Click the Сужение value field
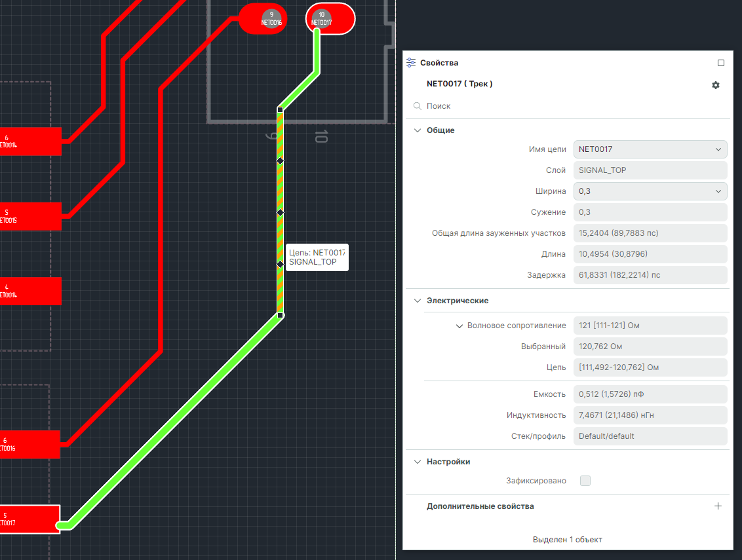 tap(650, 212)
